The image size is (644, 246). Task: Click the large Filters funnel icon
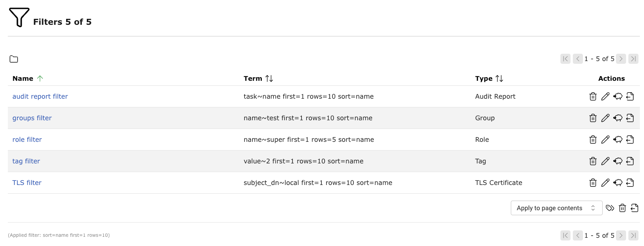[x=19, y=17]
